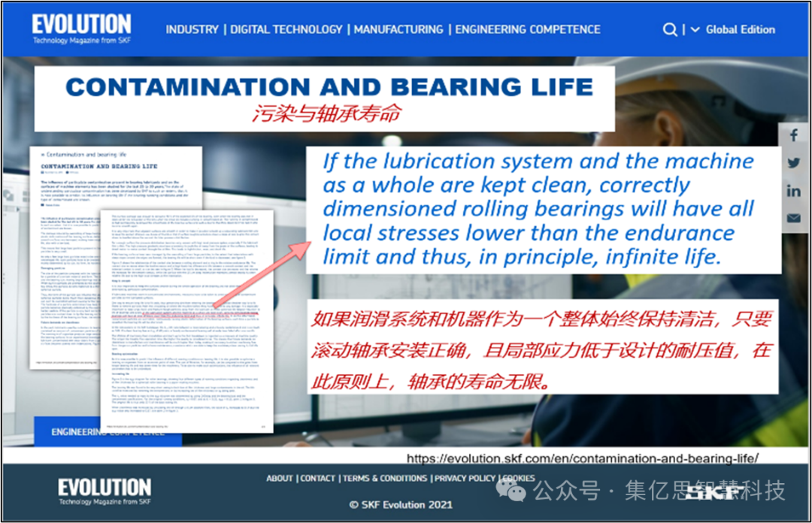Click the EVOLUTION logo in the footer

104,490
